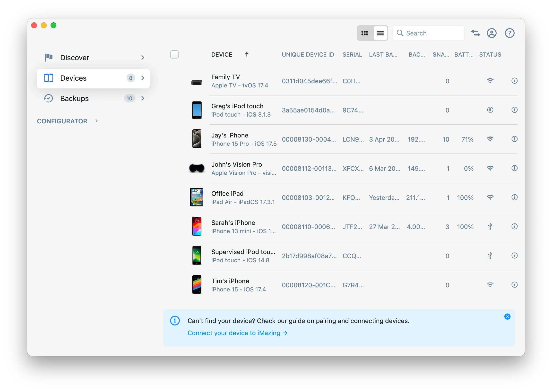Open the file transfer icon in the toolbar
Screen dimensions: 552x392
point(476,33)
